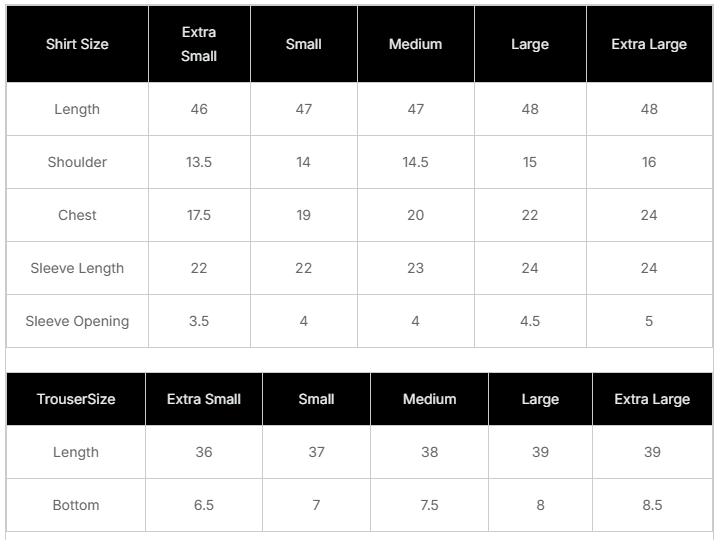Click trouser bottom value 8.5 for Extra Large

(x=652, y=505)
